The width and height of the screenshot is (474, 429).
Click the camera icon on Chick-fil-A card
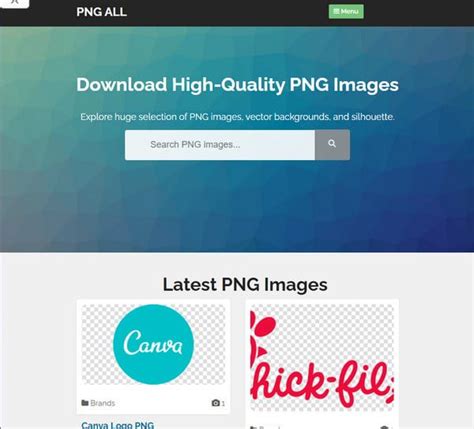[384, 427]
